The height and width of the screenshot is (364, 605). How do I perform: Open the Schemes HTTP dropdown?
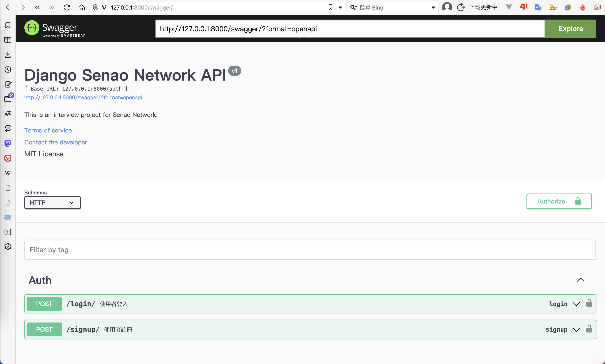pyautogui.click(x=52, y=203)
